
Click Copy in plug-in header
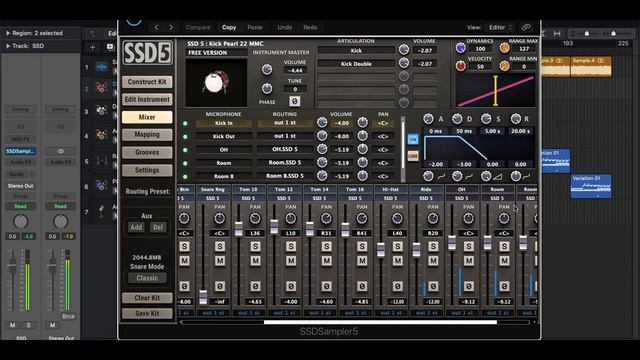229,27
